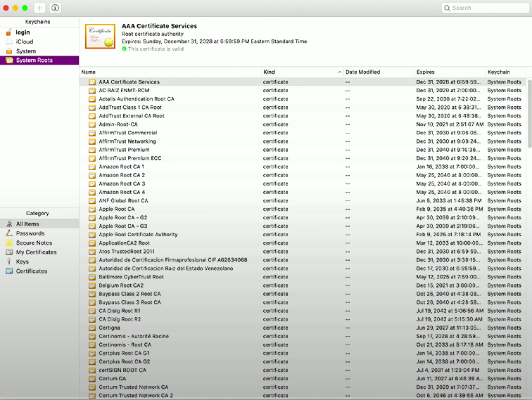Click certificate icon beside ApplicationCA2 Root
This screenshot has width=532, height=400.
[92, 243]
